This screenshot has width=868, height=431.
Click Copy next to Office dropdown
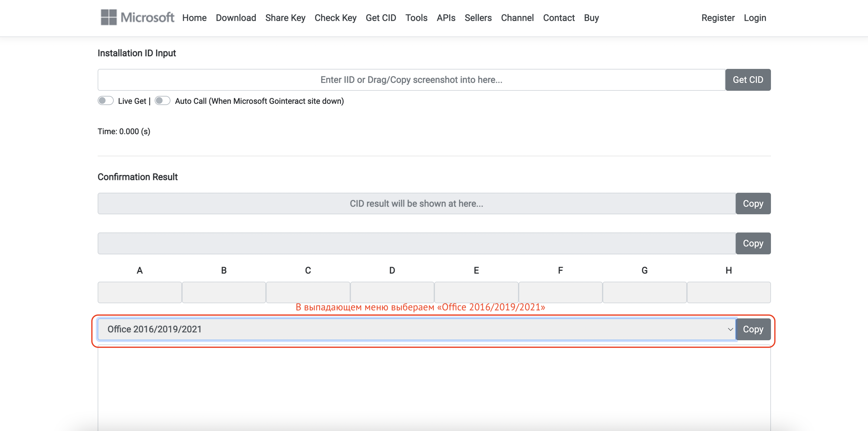[x=753, y=329]
